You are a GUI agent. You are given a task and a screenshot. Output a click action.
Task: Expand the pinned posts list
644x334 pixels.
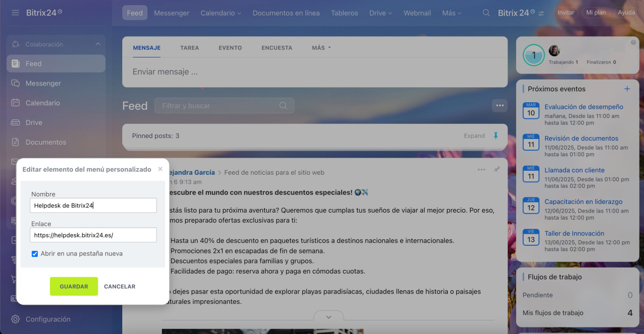pyautogui.click(x=474, y=136)
